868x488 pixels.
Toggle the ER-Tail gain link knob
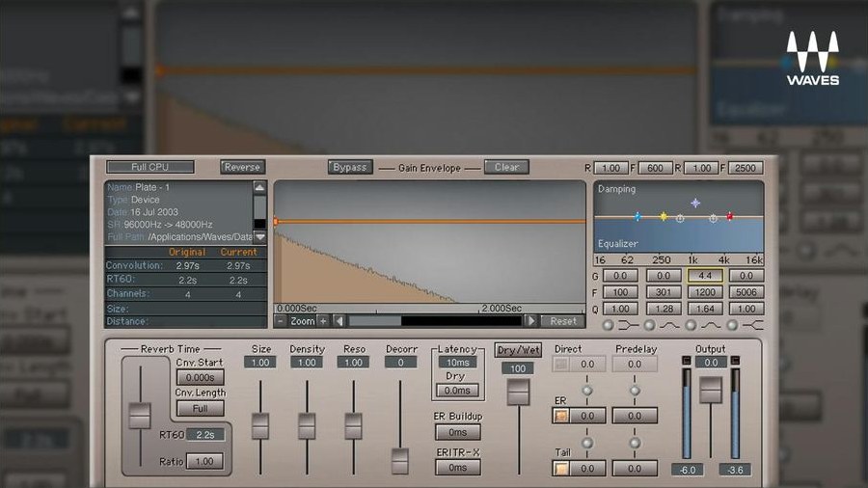tap(587, 443)
